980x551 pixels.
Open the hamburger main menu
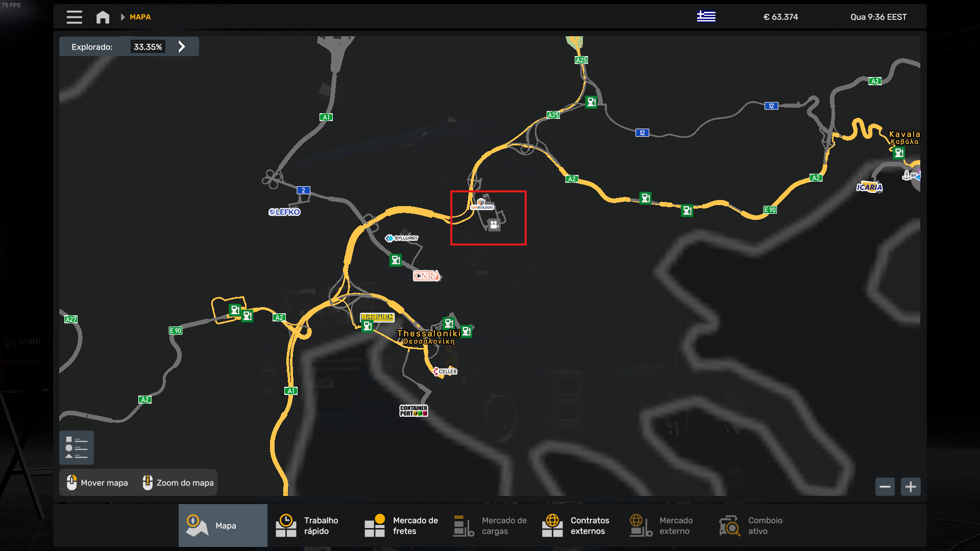(74, 17)
